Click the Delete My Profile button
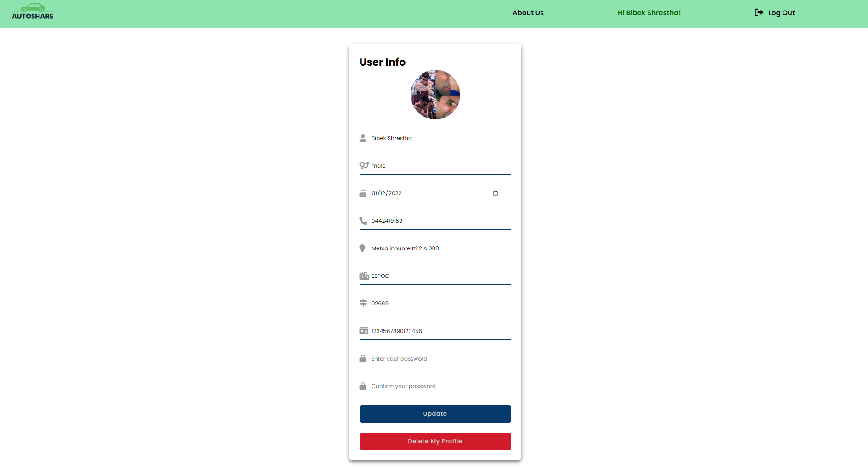 click(x=435, y=441)
